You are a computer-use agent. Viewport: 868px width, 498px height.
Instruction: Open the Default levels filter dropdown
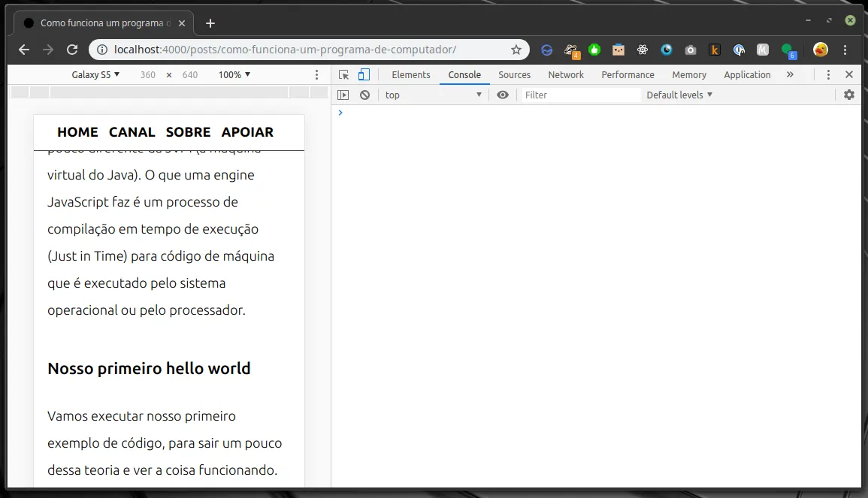point(679,95)
